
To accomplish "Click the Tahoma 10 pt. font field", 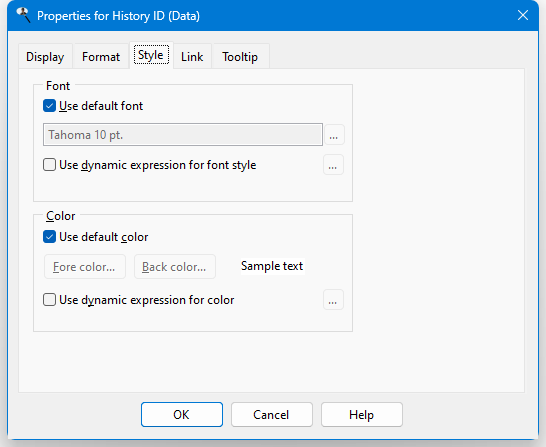I will (x=183, y=134).
